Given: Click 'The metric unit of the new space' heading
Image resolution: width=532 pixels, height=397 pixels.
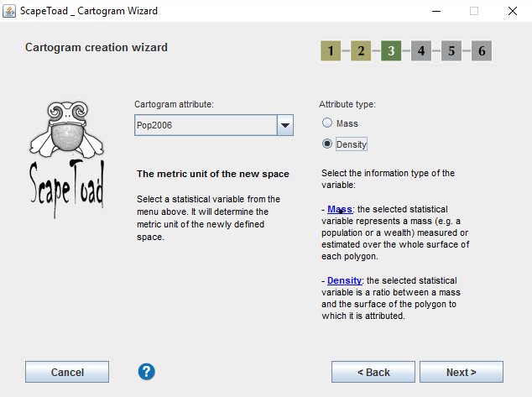Looking at the screenshot, I should click(x=213, y=174).
